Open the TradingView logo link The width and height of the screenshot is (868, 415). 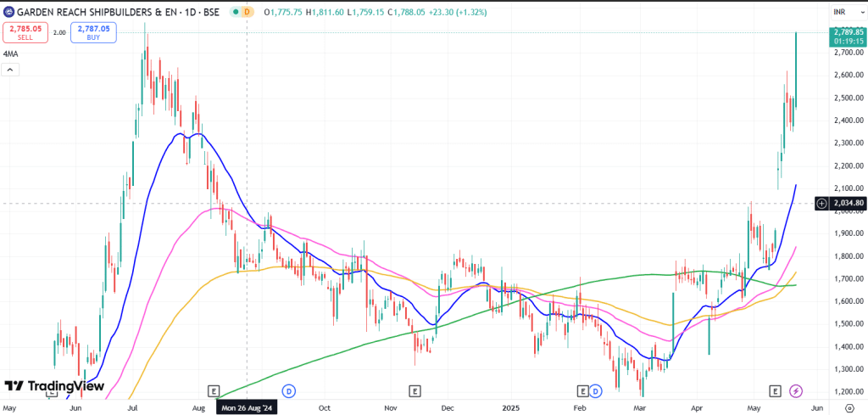[x=54, y=385]
